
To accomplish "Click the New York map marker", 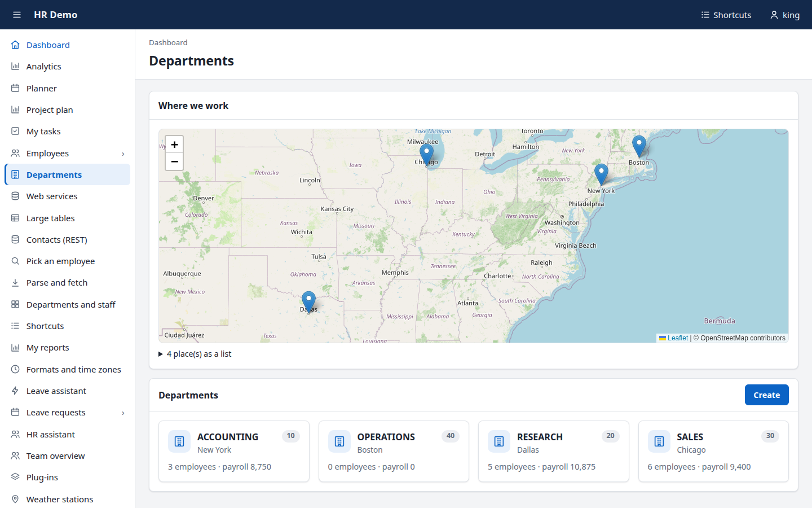I will click(602, 174).
